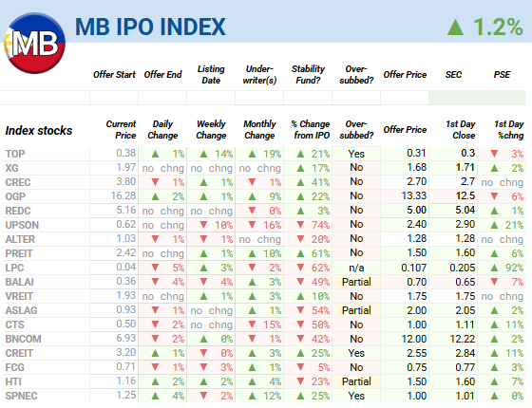Select the VREIT stock ticker
Viewport: 532px width, 408px height.
click(x=19, y=296)
